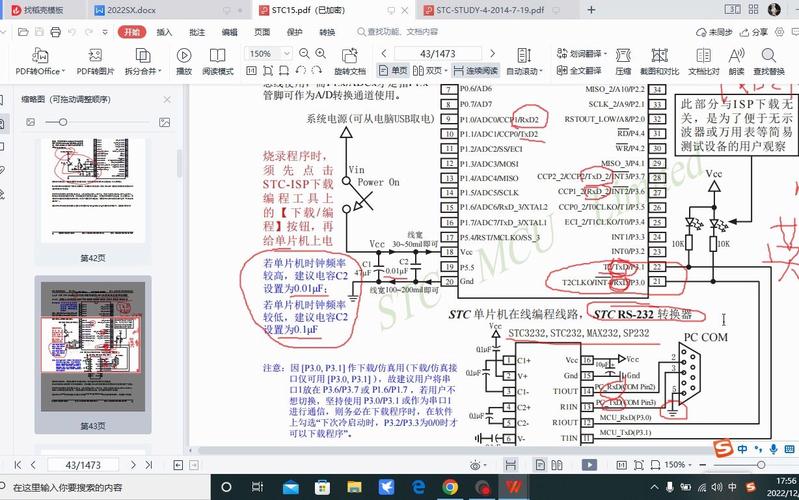This screenshot has height=500, width=799.
Task: Jump to last page in status bar
Action: click(x=149, y=465)
